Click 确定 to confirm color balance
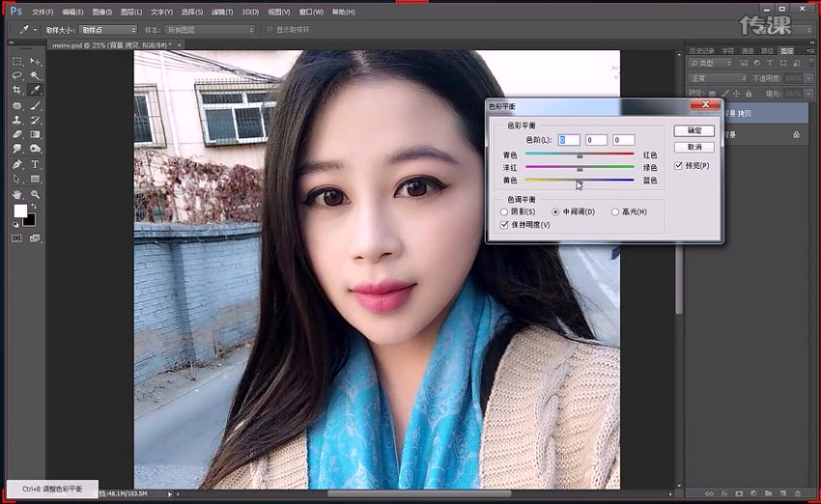The width and height of the screenshot is (821, 504). click(x=694, y=130)
